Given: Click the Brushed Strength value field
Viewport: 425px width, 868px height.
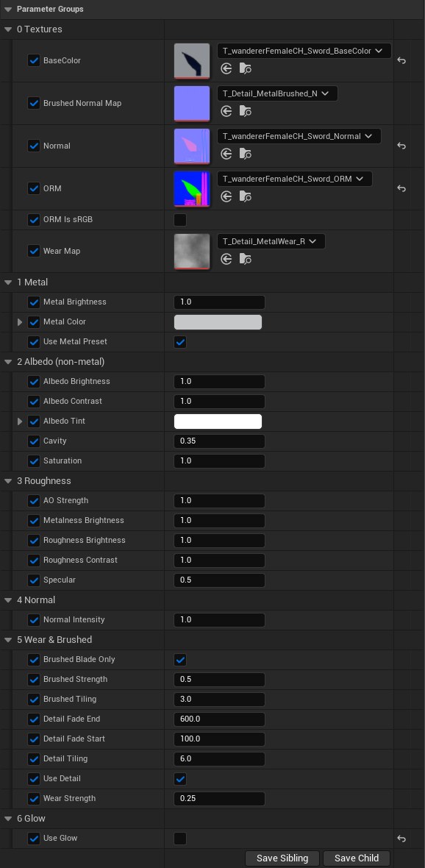Looking at the screenshot, I should click(219, 679).
